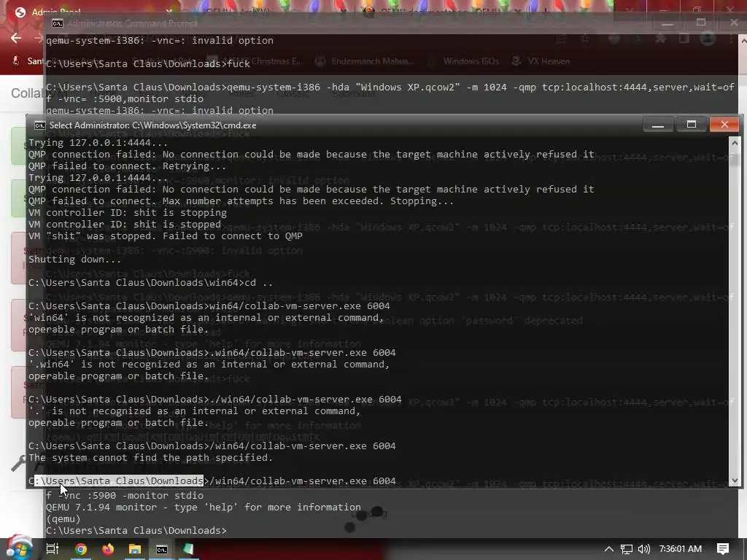Select the Admin Panel Chrome tab

coord(56,12)
